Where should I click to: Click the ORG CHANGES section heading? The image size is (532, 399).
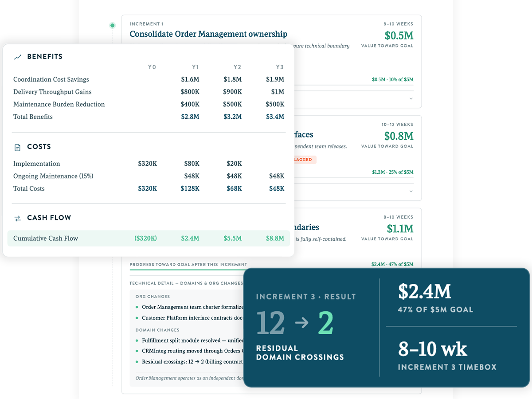coord(153,297)
